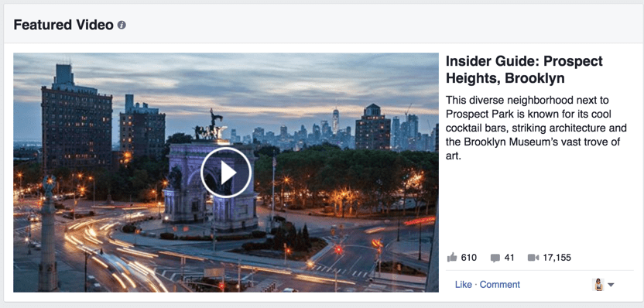
Task: Click the 610 likes count
Action: pyautogui.click(x=468, y=258)
